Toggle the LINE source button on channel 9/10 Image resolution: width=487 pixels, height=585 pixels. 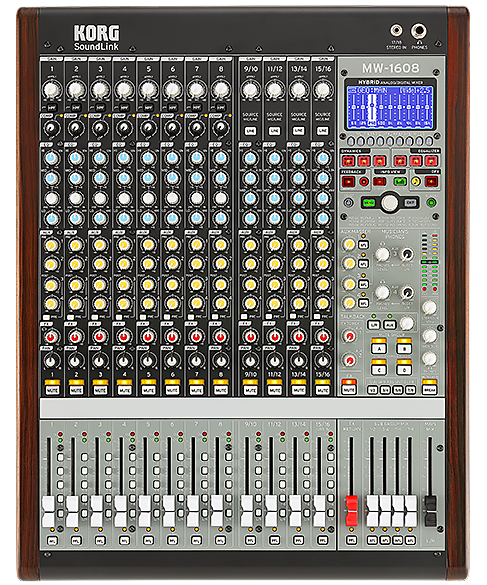(x=250, y=131)
